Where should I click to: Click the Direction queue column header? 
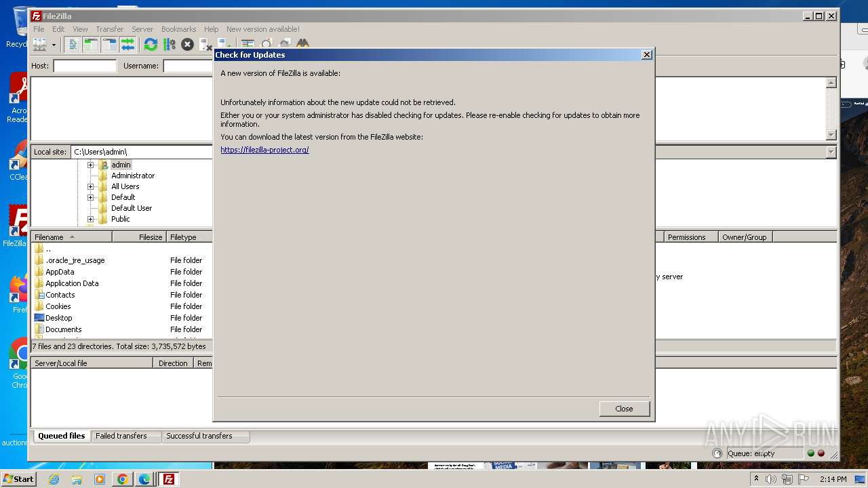click(174, 363)
